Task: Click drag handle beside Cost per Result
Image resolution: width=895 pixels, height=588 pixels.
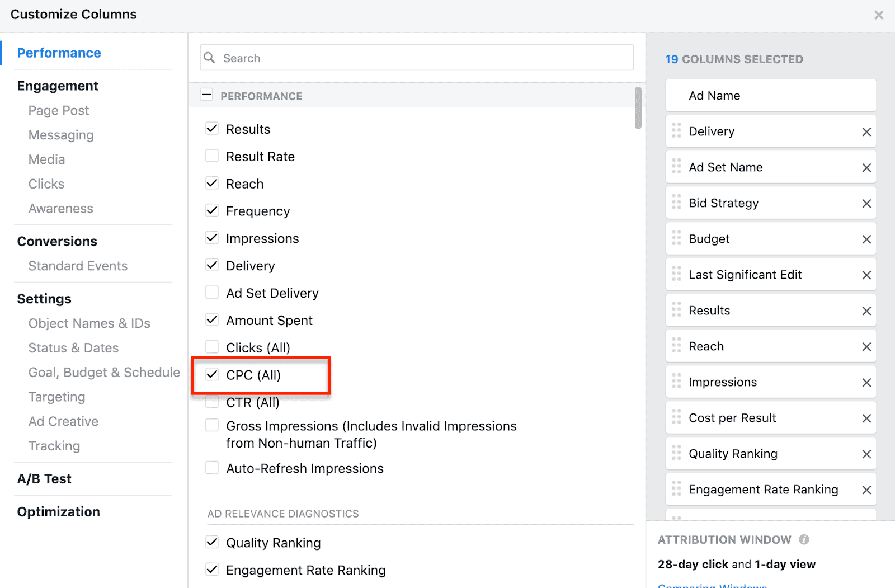Action: (676, 418)
